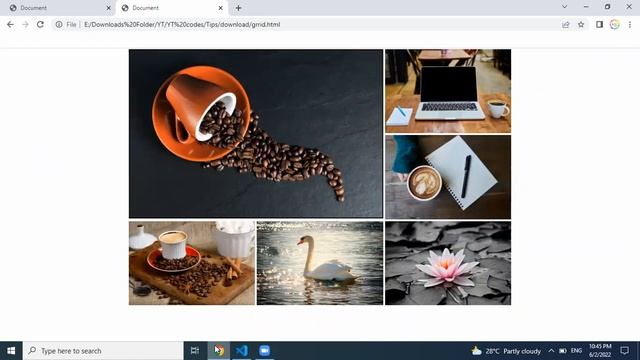The image size is (640, 360).
Task: Reload the current page
Action: 40,24
